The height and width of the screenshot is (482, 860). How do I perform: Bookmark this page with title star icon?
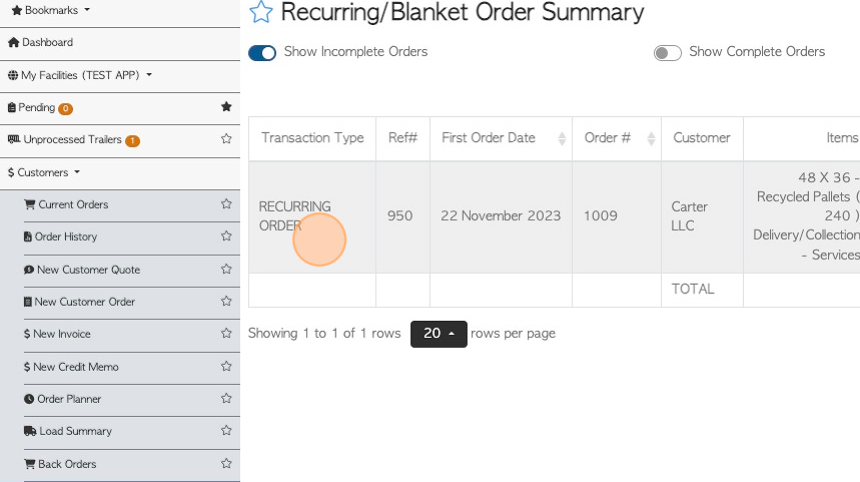(260, 12)
